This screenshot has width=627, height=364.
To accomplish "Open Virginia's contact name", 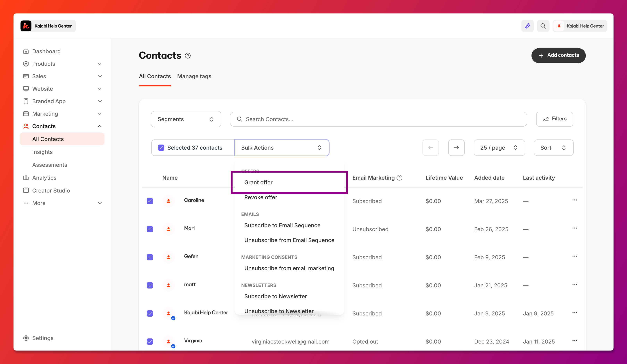I will coord(193,341).
